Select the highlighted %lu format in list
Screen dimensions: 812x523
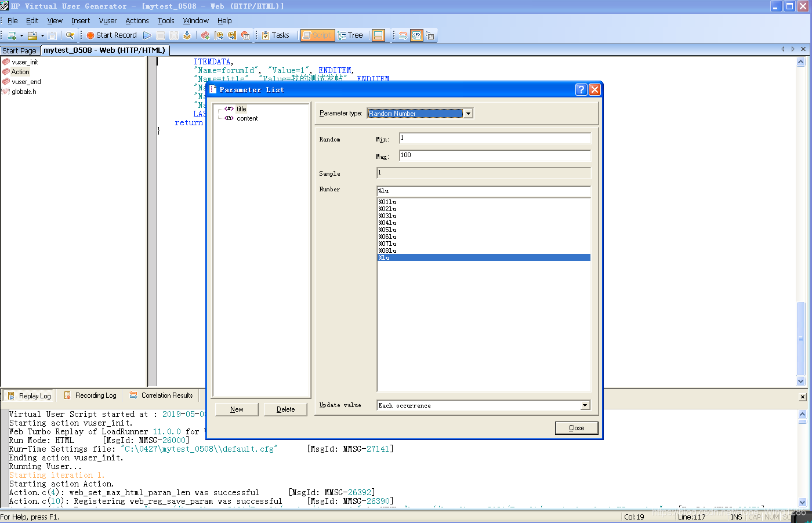pyautogui.click(x=484, y=257)
